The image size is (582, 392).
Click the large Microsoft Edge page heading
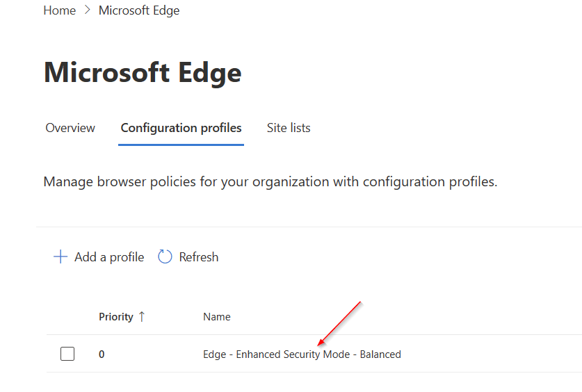[143, 73]
